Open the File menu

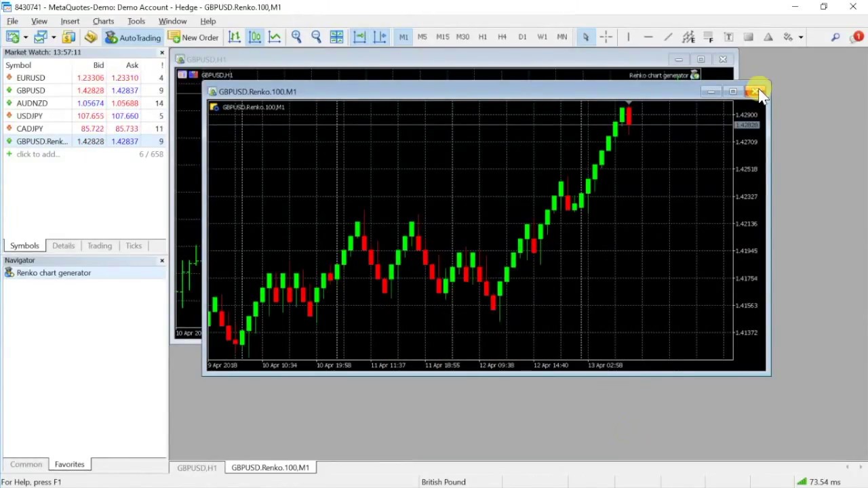12,21
